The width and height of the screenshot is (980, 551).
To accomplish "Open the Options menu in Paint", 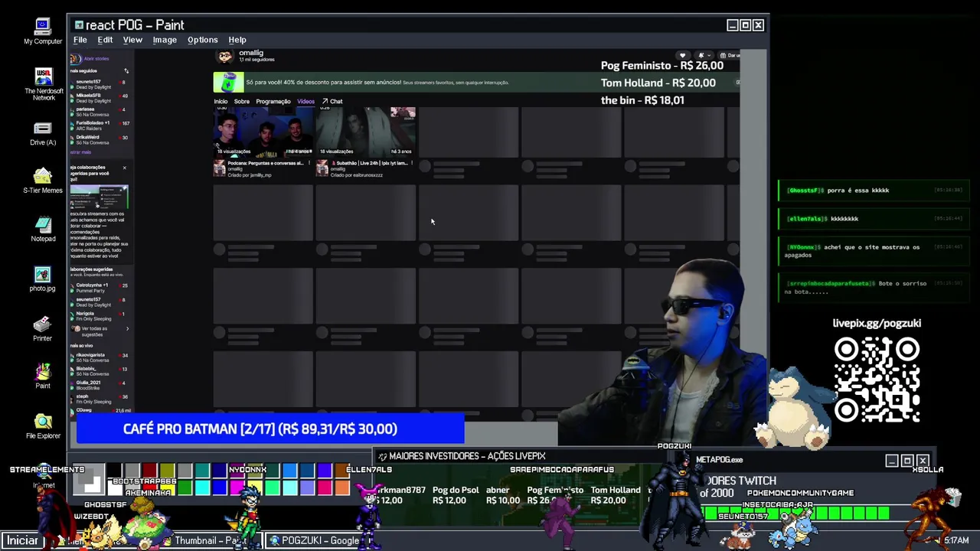I will pyautogui.click(x=203, y=40).
